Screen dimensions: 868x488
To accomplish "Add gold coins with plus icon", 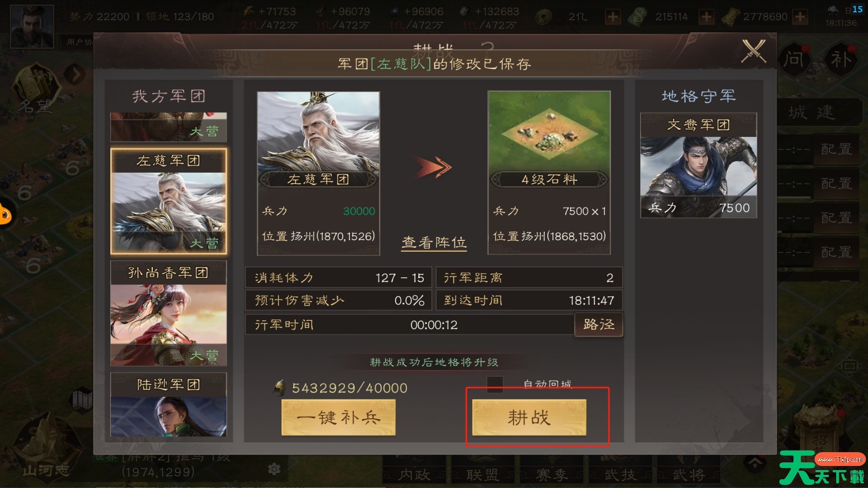I will (613, 17).
